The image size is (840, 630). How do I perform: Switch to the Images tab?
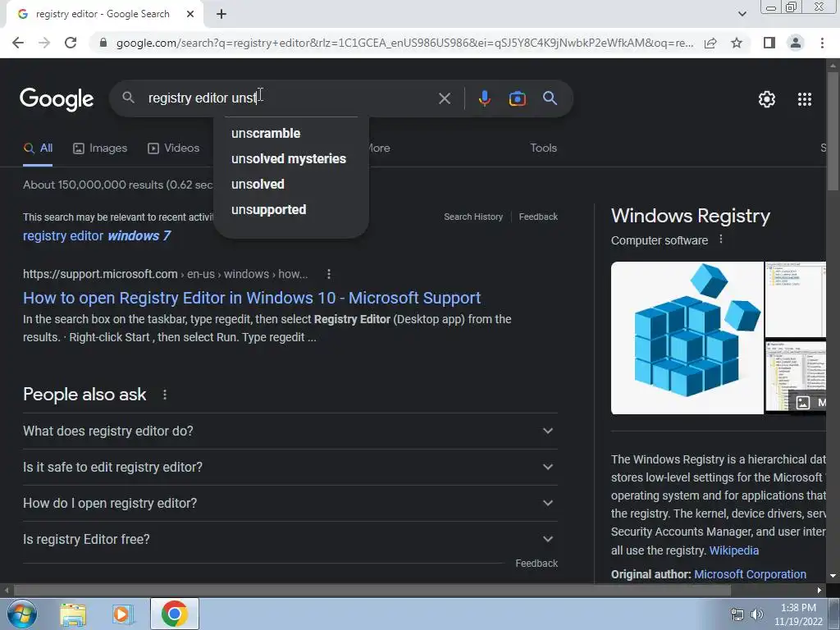tap(100, 148)
